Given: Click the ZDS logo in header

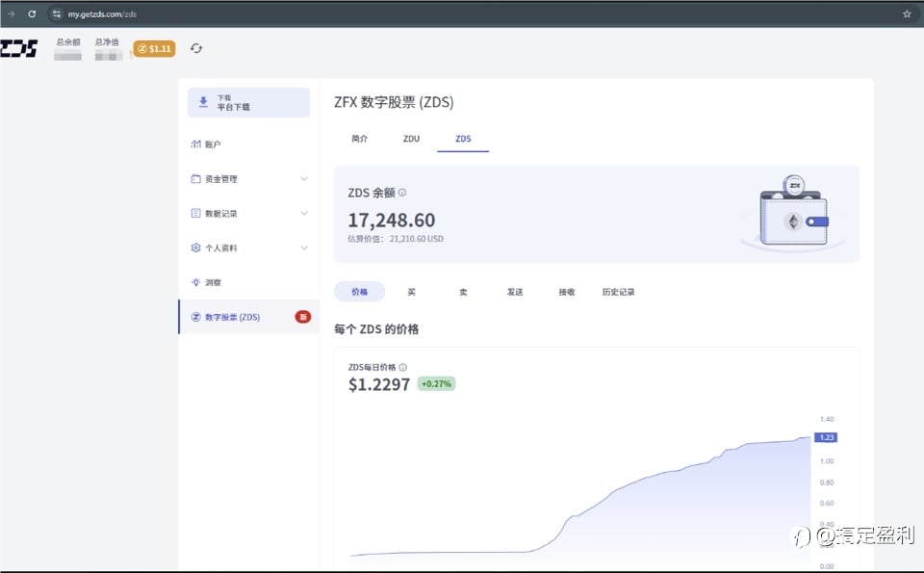Looking at the screenshot, I should click(18, 48).
